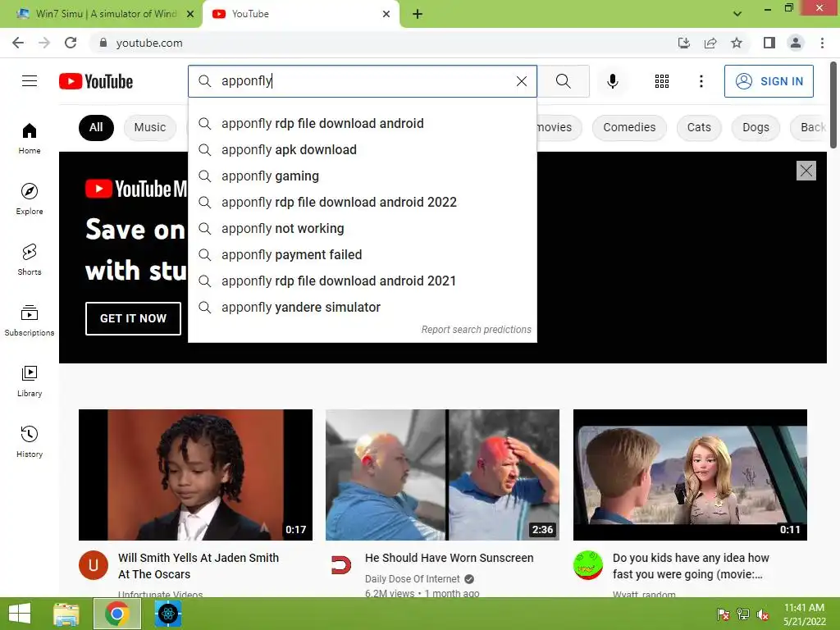Screen dimensions: 840x630
Task: Reload the current page
Action: [x=71, y=43]
